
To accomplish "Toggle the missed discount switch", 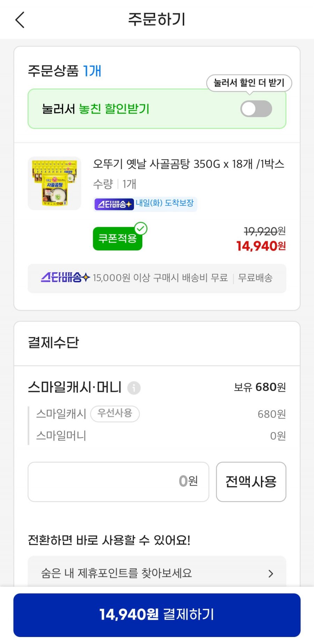I will coord(256,109).
